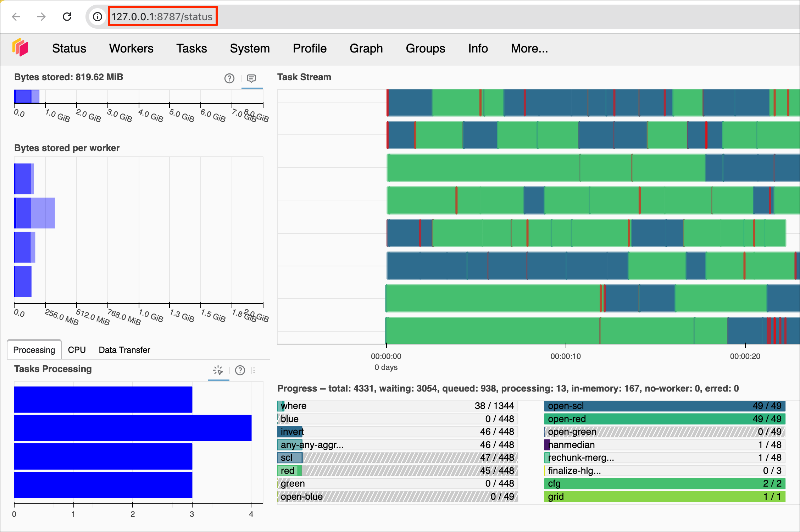Open the Groups page link
Image resolution: width=800 pixels, height=532 pixels.
(x=425, y=48)
